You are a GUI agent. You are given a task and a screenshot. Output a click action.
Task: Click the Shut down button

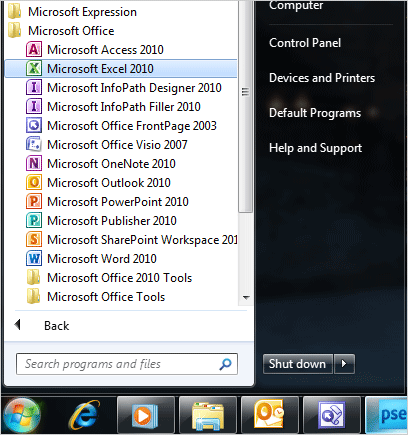point(298,364)
